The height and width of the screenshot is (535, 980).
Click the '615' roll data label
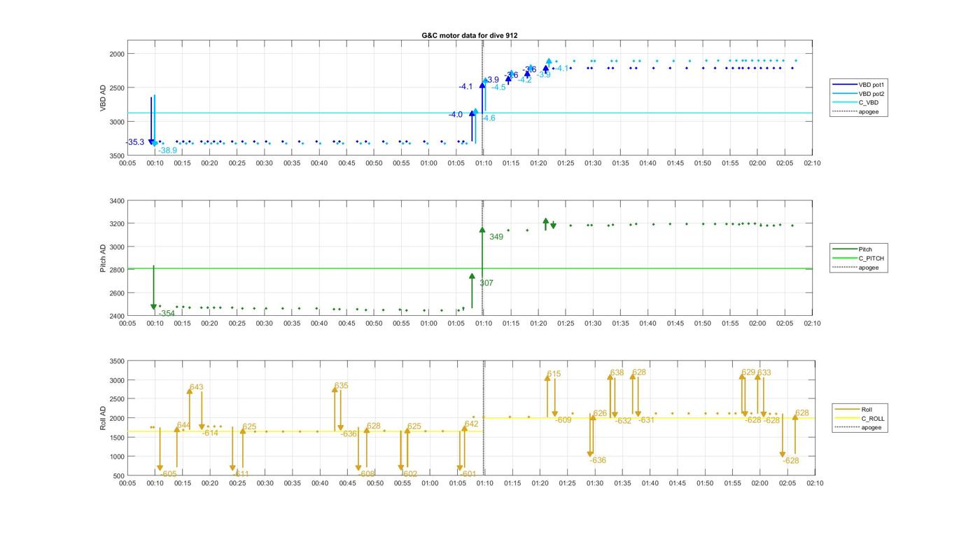pyautogui.click(x=554, y=375)
